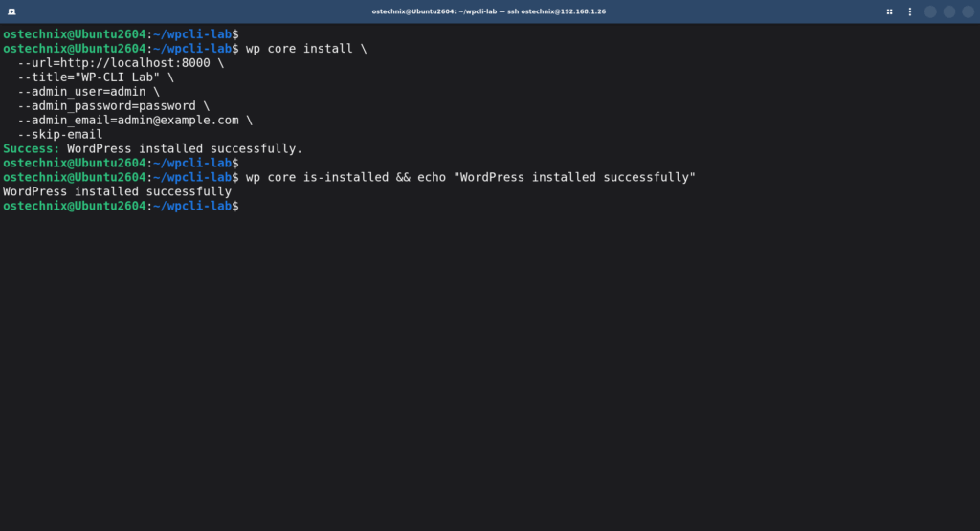The width and height of the screenshot is (980, 531).
Task: Click the '--skip-email' option line
Action: click(60, 134)
